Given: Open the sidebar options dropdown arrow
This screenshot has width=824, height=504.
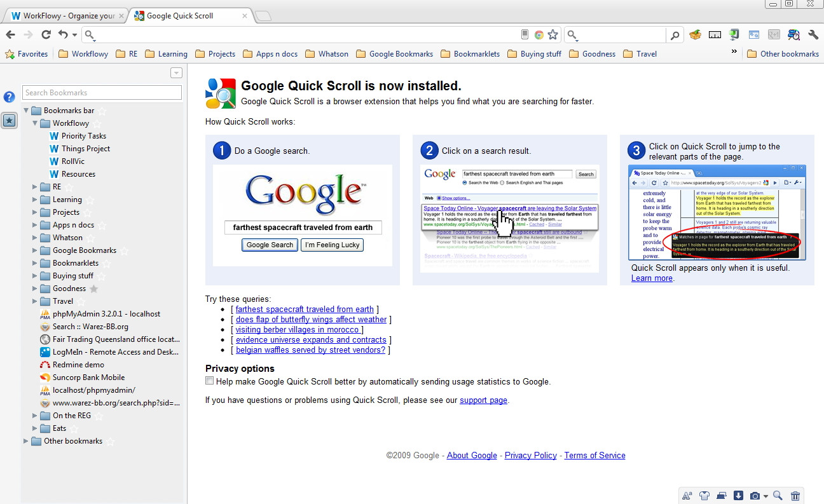Looking at the screenshot, I should [x=177, y=73].
